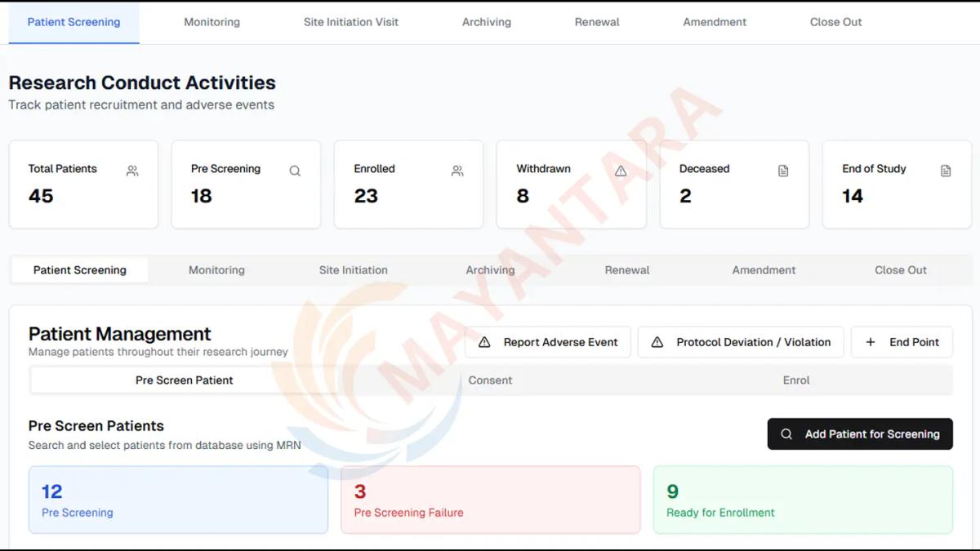
Task: Click Add Patient for Screening
Action: pyautogui.click(x=860, y=433)
